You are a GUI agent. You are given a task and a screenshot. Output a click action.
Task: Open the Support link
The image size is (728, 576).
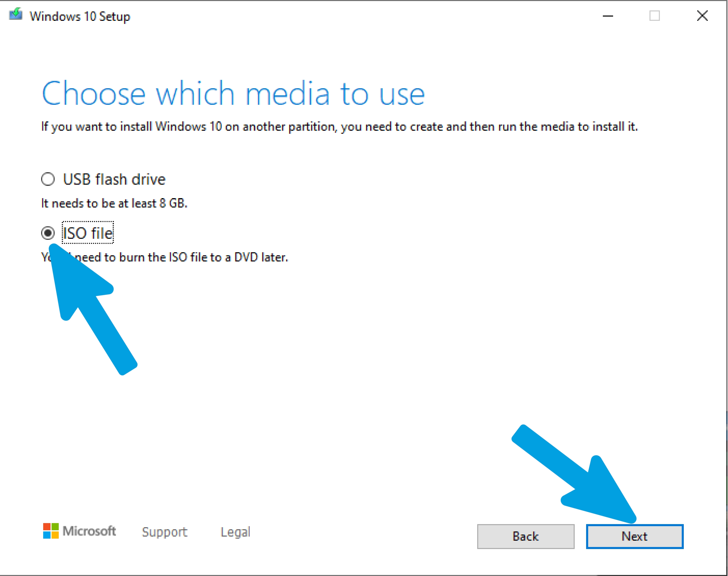click(x=165, y=532)
